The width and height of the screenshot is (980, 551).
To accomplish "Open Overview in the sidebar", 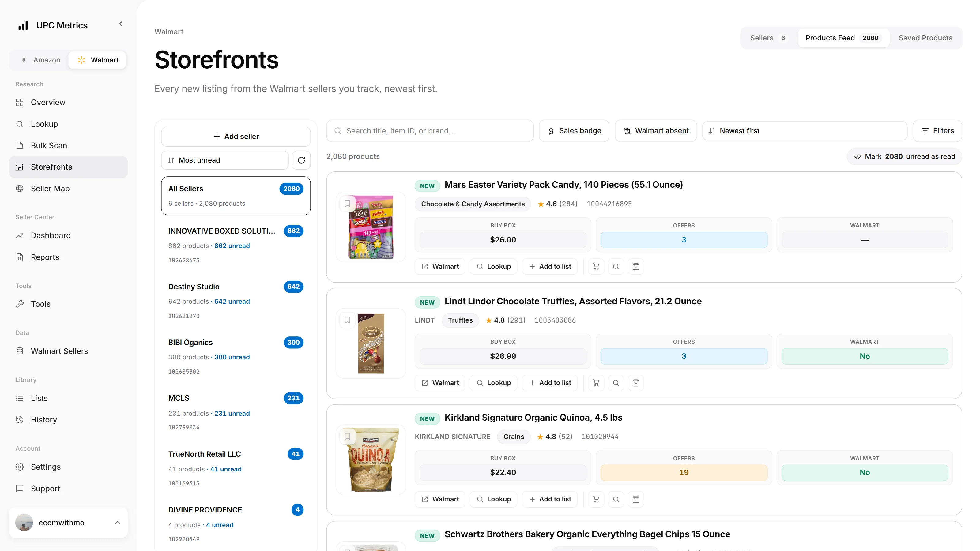I will (x=68, y=102).
